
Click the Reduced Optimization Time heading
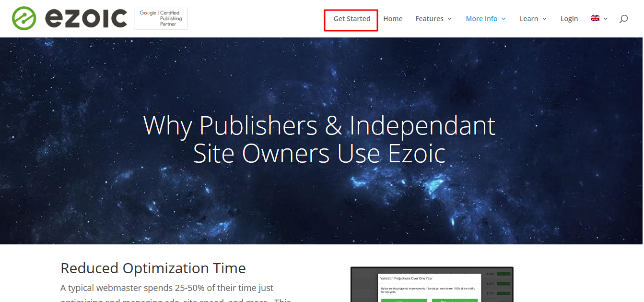[153, 268]
